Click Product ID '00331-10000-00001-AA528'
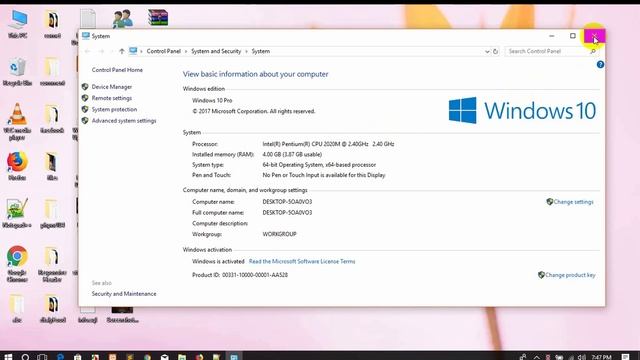The height and width of the screenshot is (360, 640). [255, 275]
